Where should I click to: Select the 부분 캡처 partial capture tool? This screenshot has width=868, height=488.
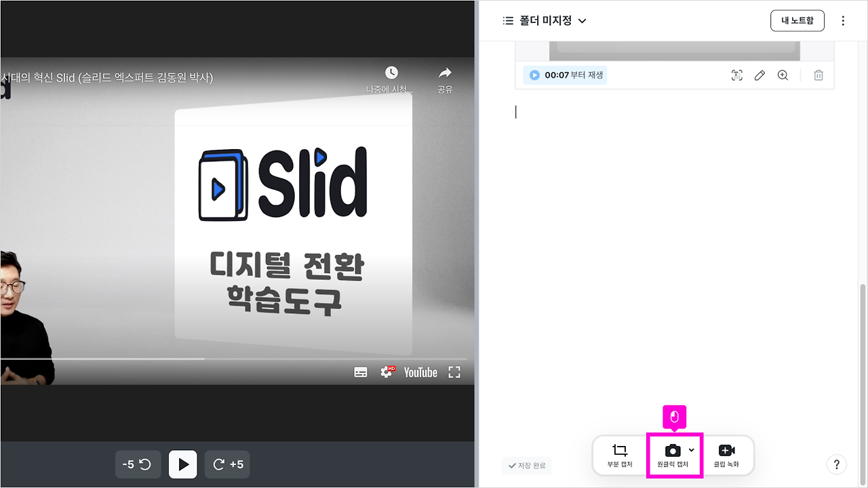coord(618,455)
